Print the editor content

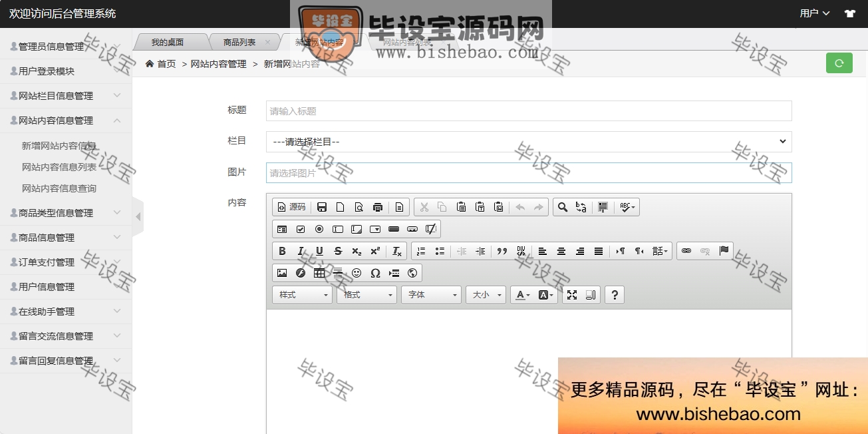click(378, 207)
